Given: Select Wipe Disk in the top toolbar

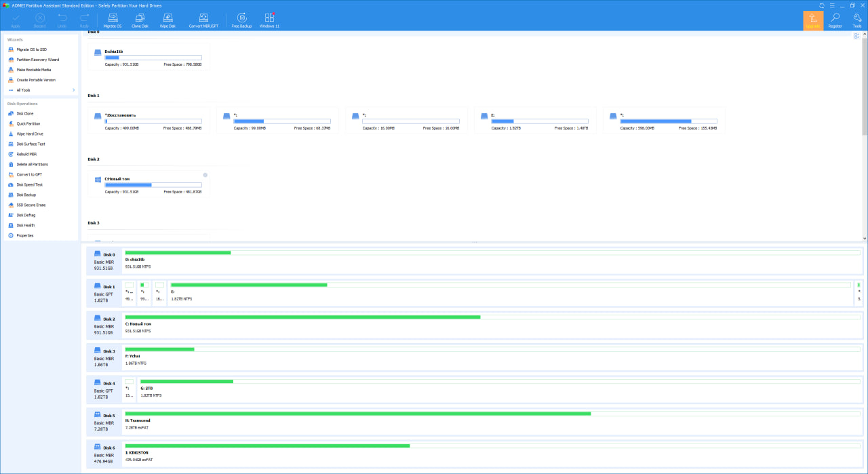Looking at the screenshot, I should (167, 20).
